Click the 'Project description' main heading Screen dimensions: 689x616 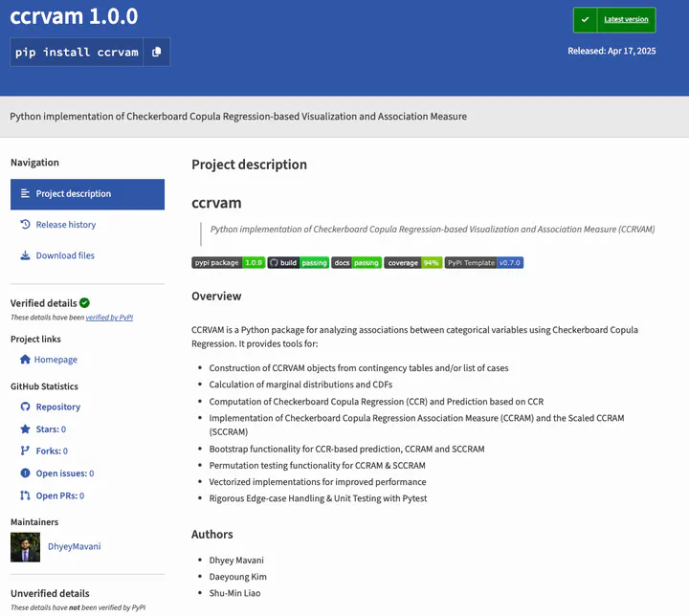[x=249, y=165]
